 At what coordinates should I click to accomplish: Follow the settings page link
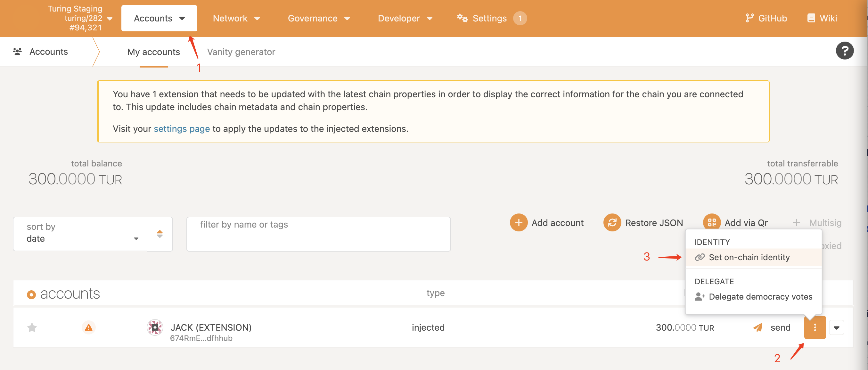click(x=182, y=129)
